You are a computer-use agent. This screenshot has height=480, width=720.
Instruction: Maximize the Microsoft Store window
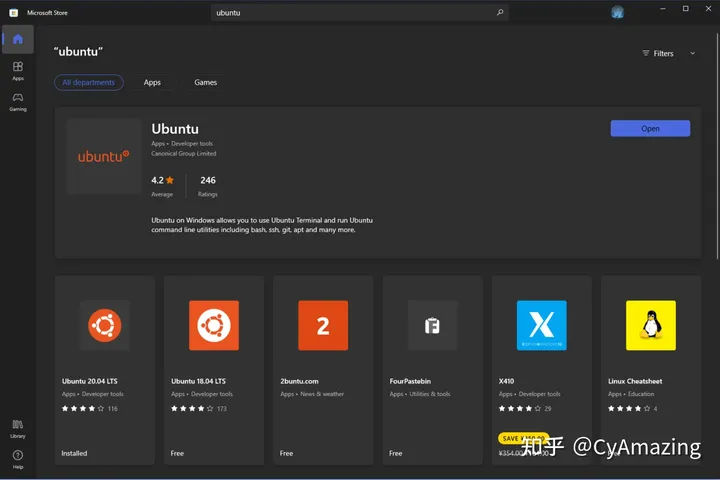[x=686, y=9]
